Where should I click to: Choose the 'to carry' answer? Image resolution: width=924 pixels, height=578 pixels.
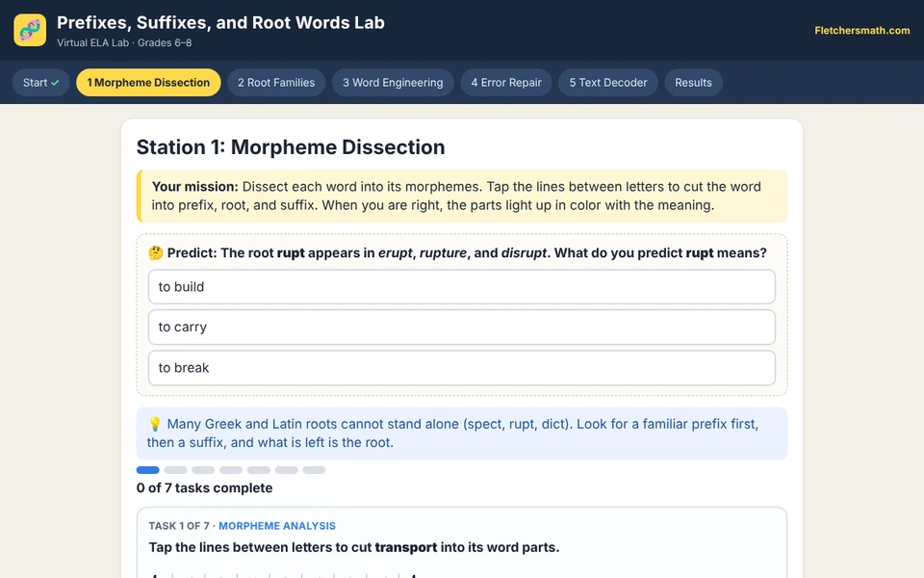(461, 327)
